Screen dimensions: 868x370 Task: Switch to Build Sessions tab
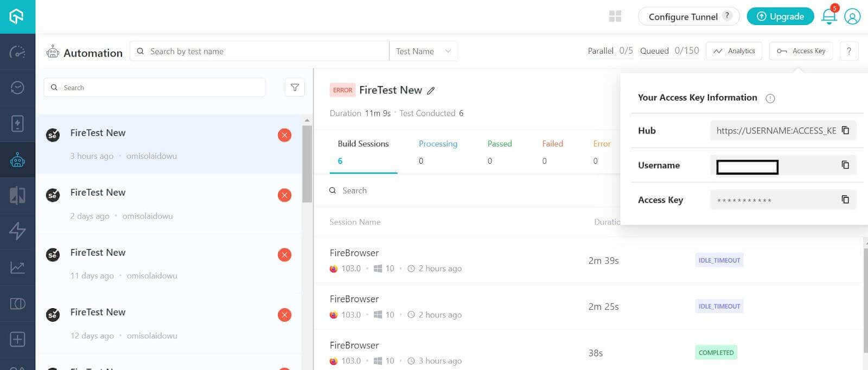[x=363, y=152]
